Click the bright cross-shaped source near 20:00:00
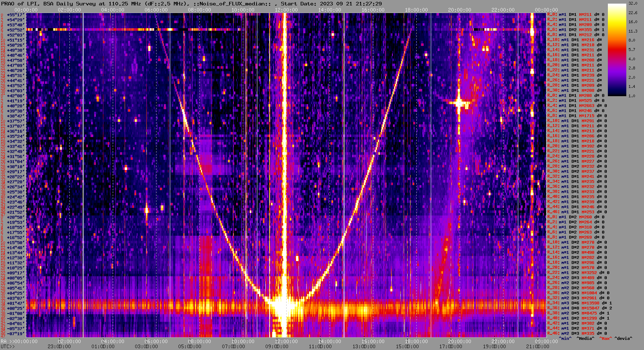The height and width of the screenshot is (350, 644). [459, 103]
